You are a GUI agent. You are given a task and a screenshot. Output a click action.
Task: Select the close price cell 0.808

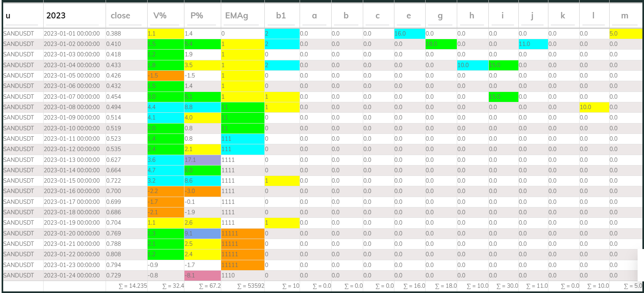point(114,254)
